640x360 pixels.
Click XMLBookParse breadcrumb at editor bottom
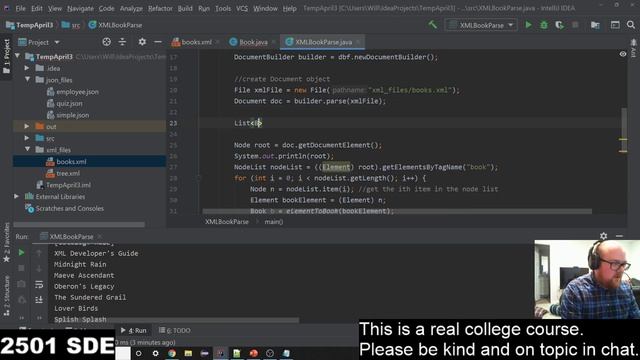[x=227, y=222]
